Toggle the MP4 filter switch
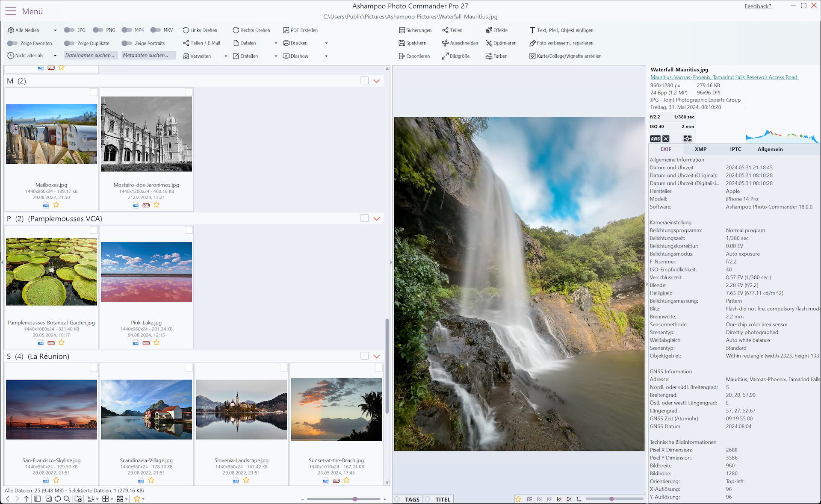This screenshot has height=504, width=821. (127, 30)
